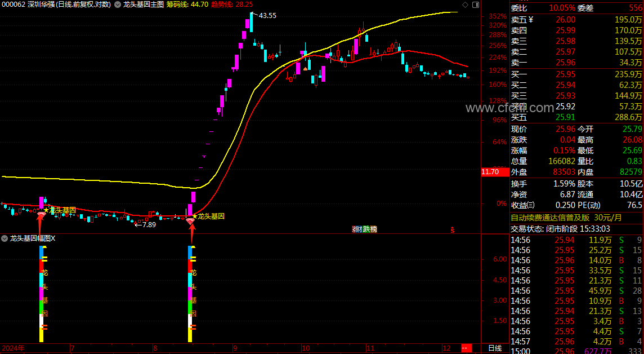Click the second red signal beacon near August

click(x=190, y=221)
